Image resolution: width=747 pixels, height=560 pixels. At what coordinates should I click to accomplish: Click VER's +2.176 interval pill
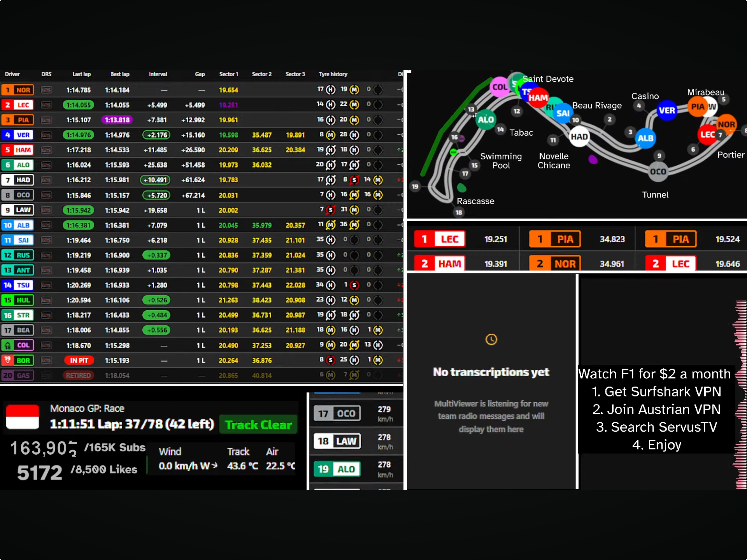(156, 135)
